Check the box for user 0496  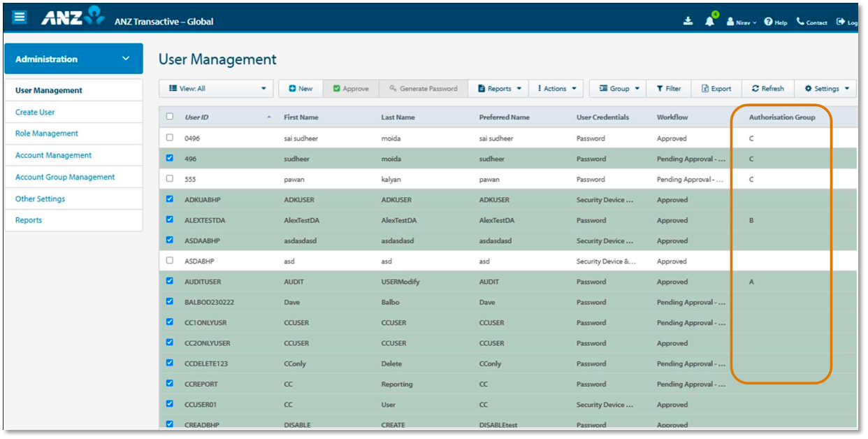point(170,138)
